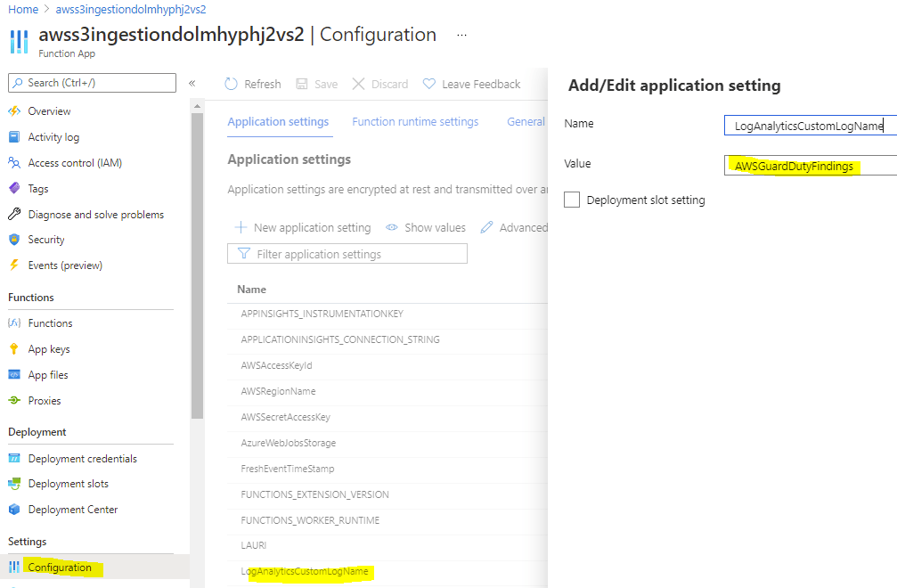This screenshot has width=897, height=588.
Task: Click the Access control (IAM) icon
Action: [13, 163]
